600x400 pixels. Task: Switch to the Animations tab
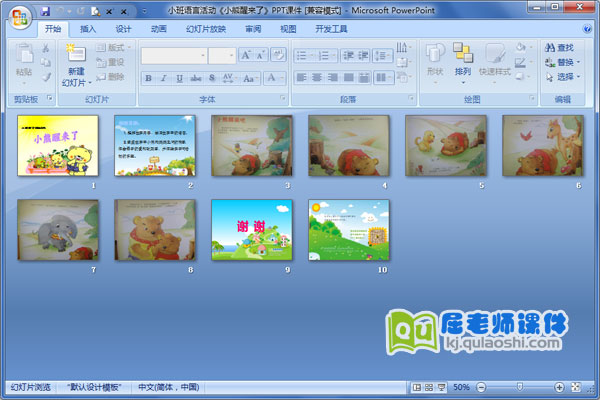tap(158, 29)
